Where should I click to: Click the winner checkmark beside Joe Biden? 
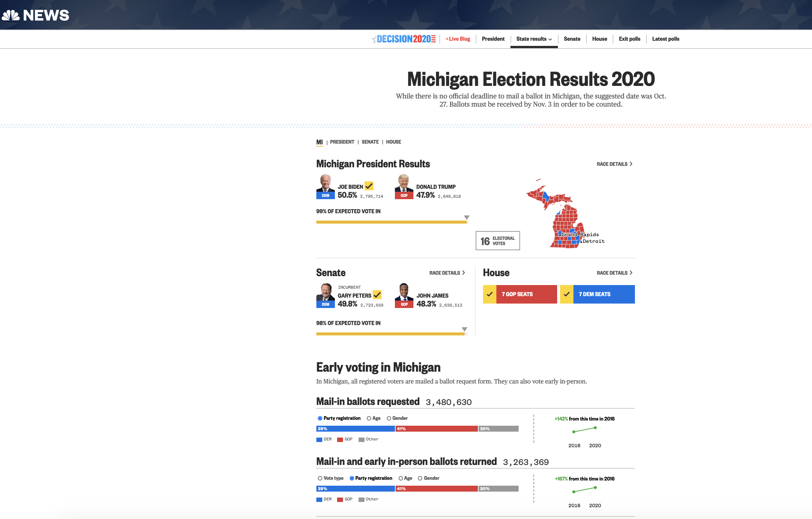(369, 186)
